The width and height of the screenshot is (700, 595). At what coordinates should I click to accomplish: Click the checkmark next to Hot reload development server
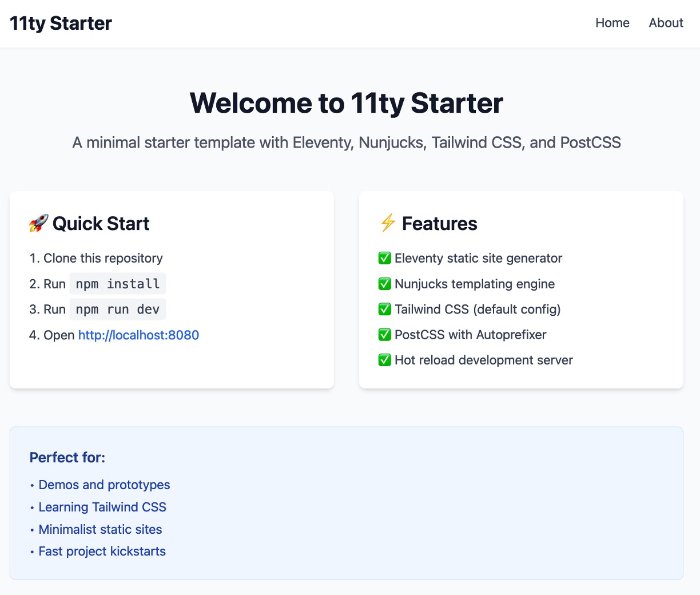click(385, 360)
